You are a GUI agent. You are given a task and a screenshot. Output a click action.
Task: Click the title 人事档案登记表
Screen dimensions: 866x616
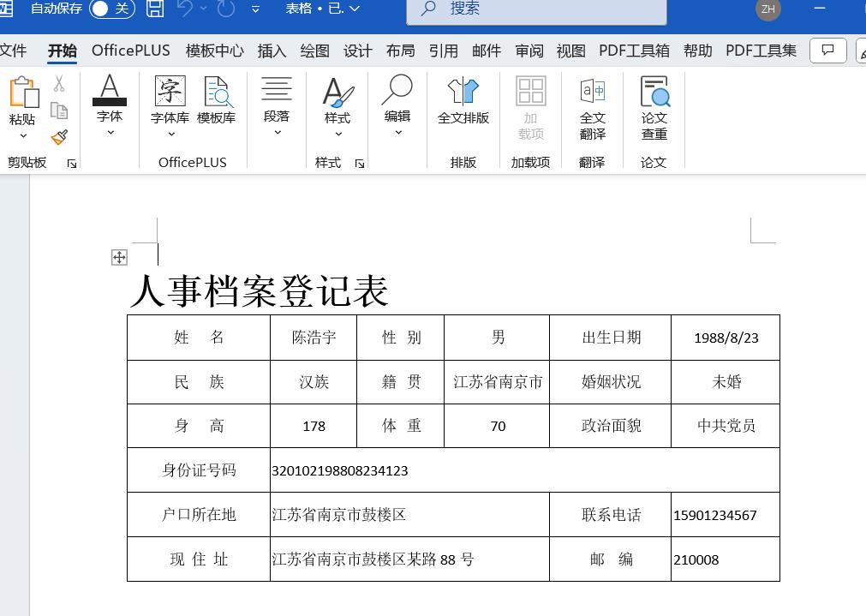[259, 290]
